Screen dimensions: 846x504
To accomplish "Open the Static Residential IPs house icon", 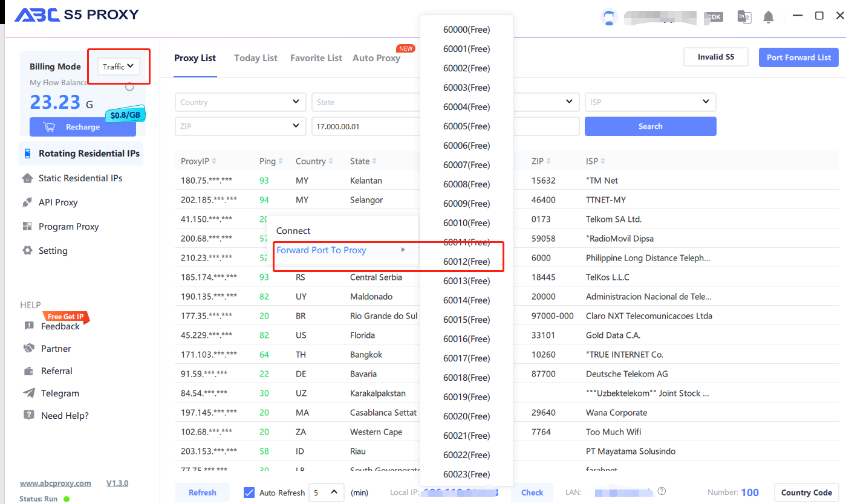I will [27, 178].
